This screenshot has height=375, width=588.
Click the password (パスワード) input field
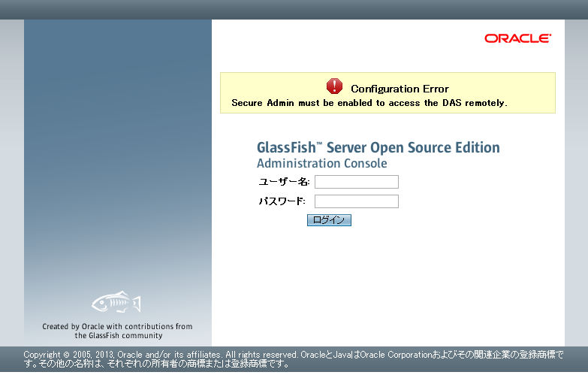tap(356, 201)
